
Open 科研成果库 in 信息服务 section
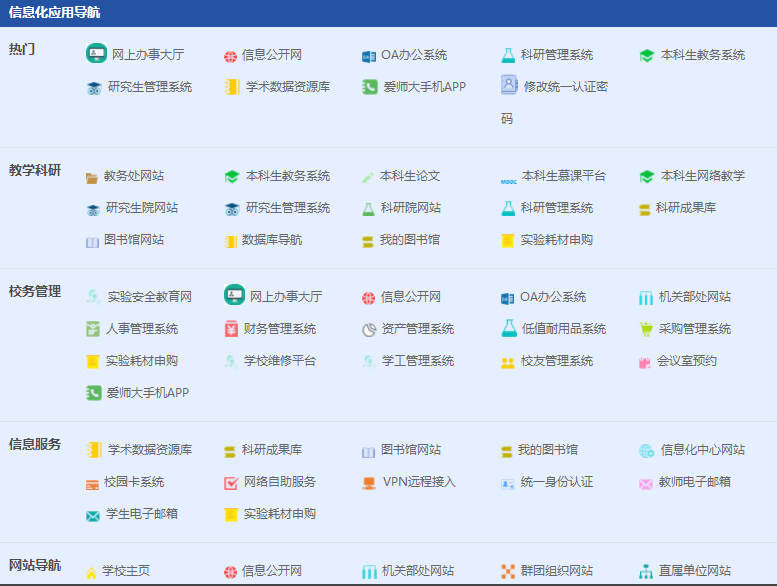tap(272, 450)
